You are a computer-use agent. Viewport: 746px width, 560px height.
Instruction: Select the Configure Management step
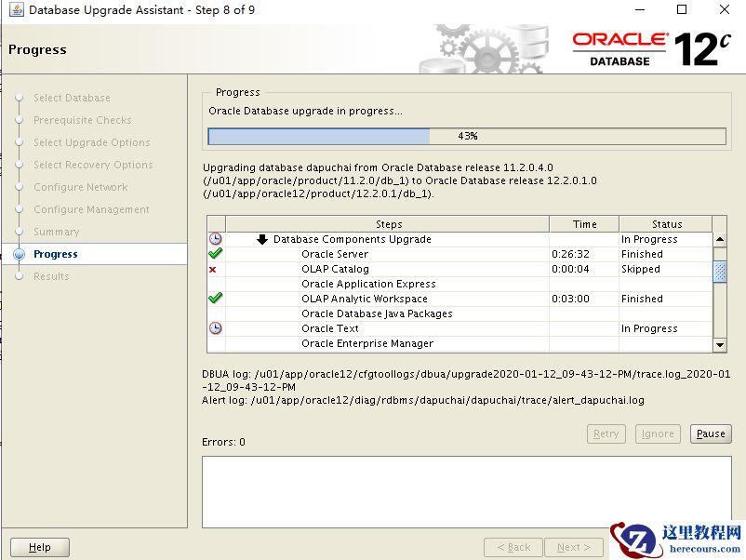pyautogui.click(x=91, y=210)
